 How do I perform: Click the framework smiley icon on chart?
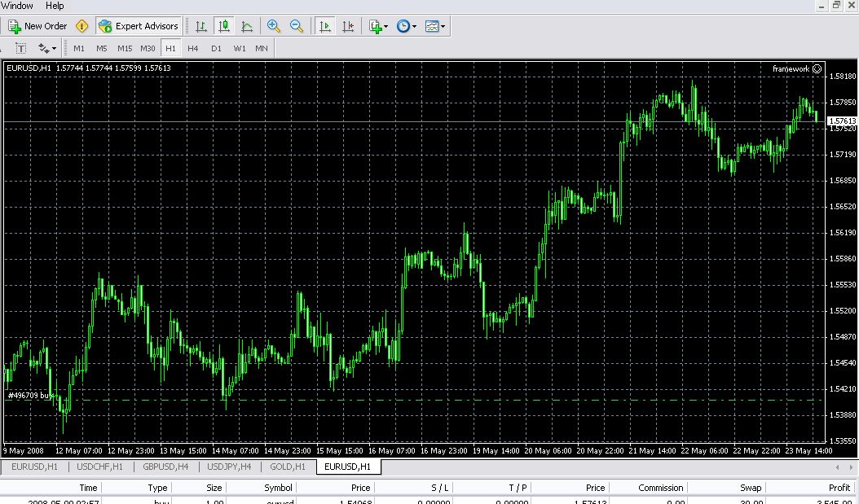click(x=817, y=68)
